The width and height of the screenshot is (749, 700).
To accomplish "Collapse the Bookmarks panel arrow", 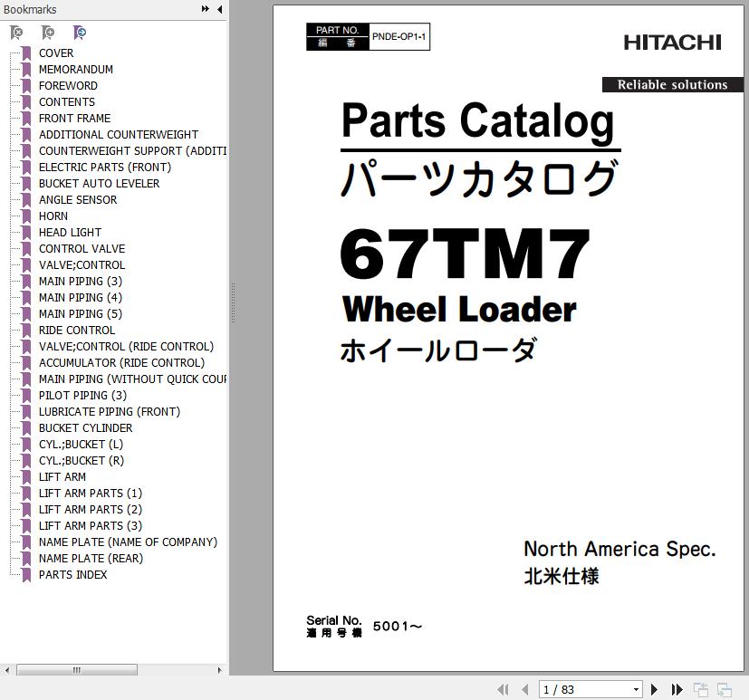I will (220, 9).
